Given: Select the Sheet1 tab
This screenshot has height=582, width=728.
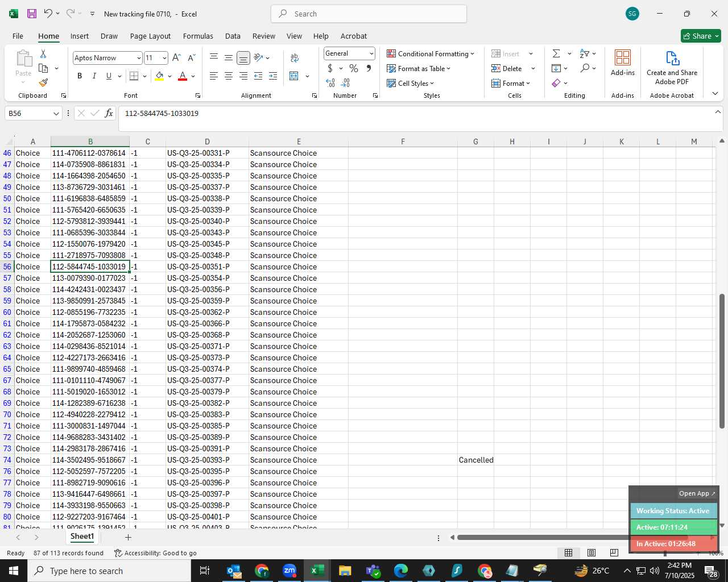Looking at the screenshot, I should click(82, 537).
